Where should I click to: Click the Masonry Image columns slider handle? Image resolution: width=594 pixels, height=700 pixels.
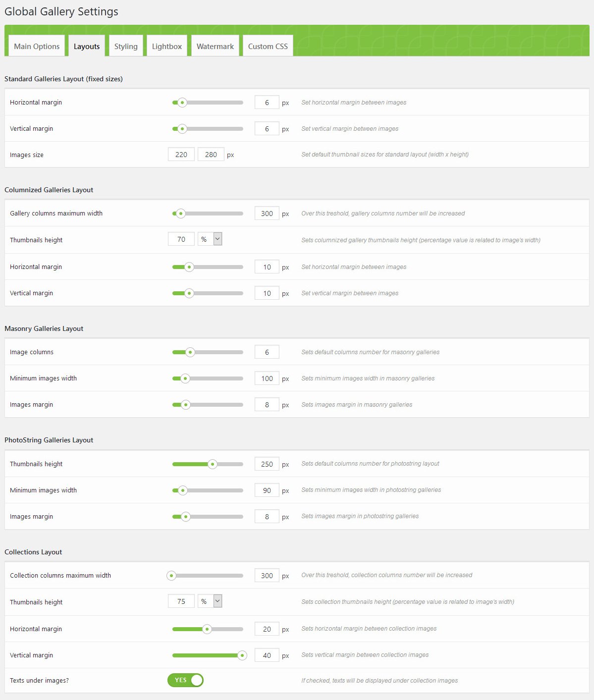190,352
